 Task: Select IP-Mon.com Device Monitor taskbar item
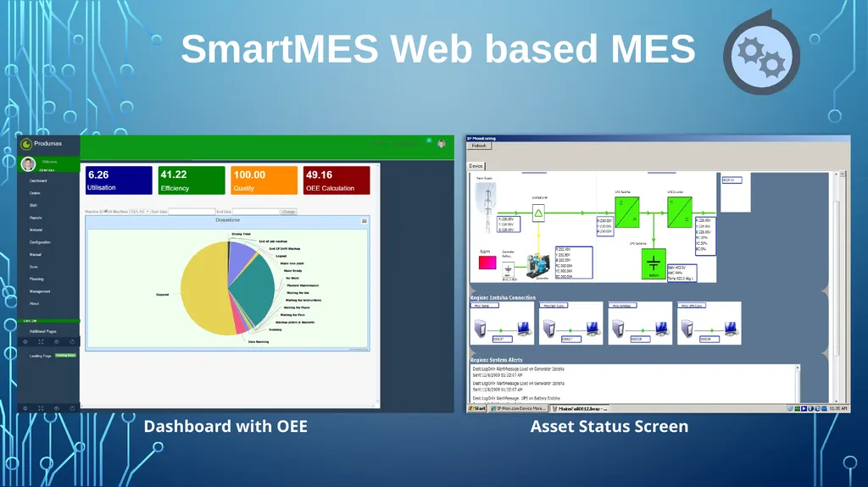point(518,408)
